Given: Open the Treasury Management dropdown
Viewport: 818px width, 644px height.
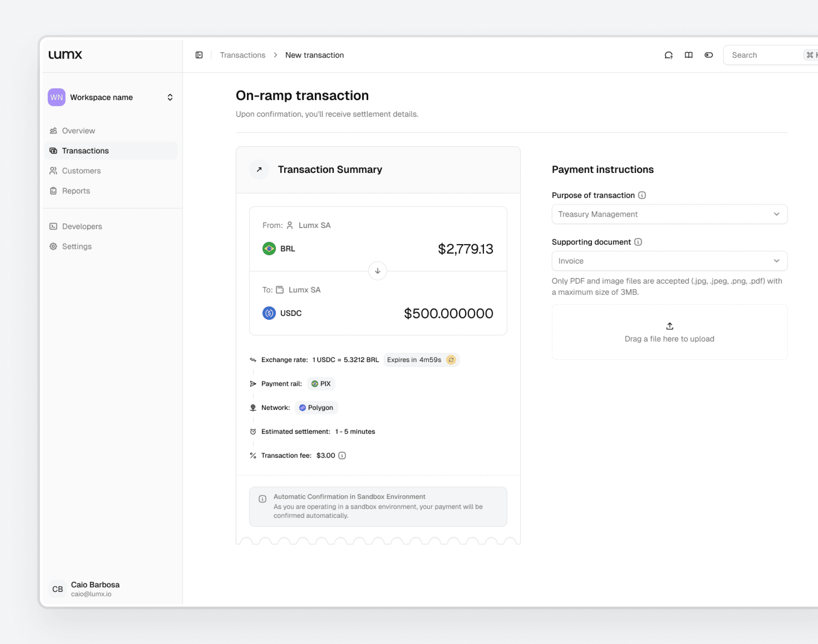Looking at the screenshot, I should pyautogui.click(x=669, y=214).
